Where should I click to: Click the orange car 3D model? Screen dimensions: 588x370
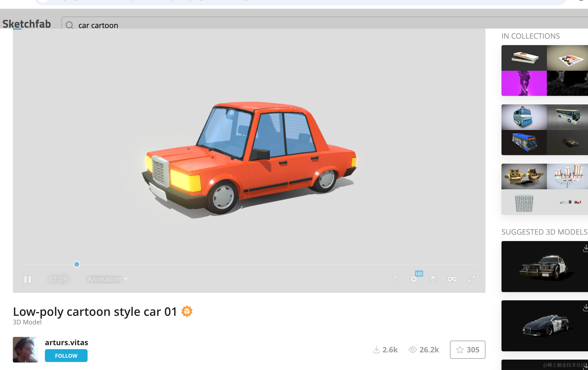coord(249,160)
